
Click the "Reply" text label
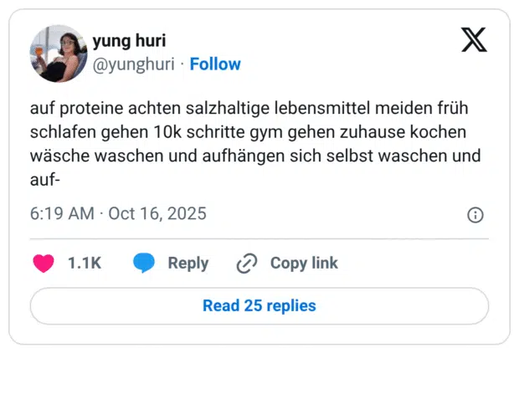188,264
